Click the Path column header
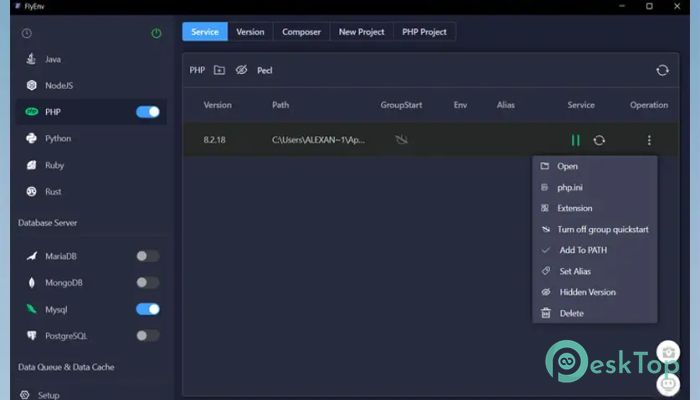The height and width of the screenshot is (400, 700). point(280,105)
